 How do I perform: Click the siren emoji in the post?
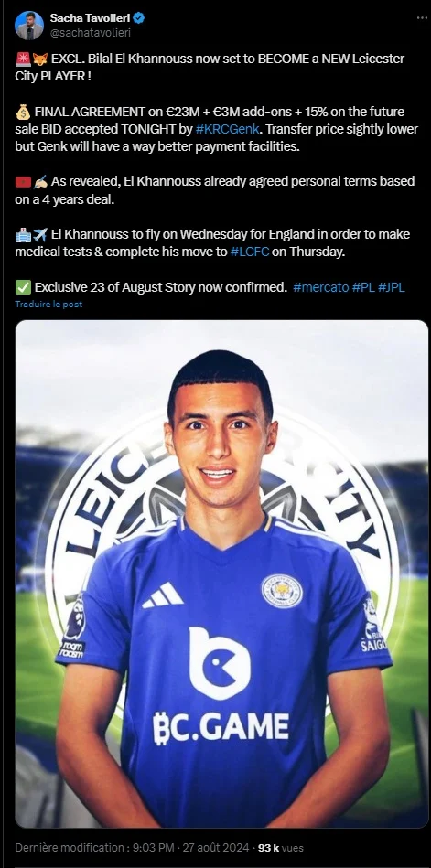pos(22,59)
